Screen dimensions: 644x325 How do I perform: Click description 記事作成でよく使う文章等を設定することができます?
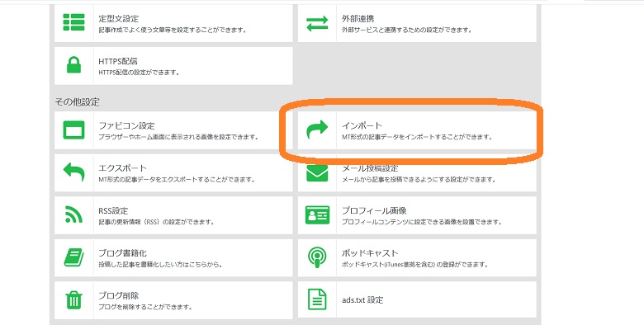[x=173, y=30]
